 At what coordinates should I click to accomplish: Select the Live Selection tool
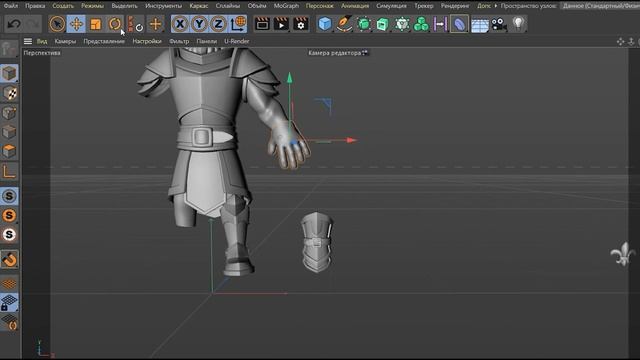click(x=57, y=24)
